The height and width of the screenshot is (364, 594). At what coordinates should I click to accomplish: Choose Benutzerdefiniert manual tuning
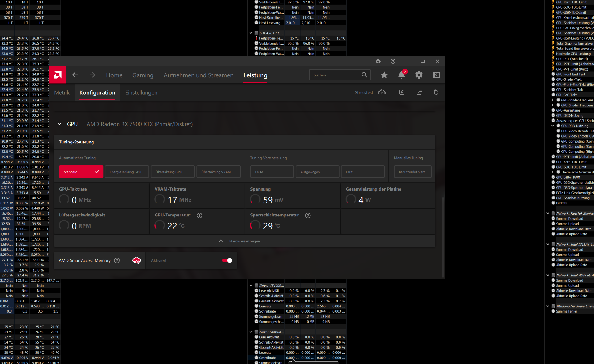click(x=412, y=172)
